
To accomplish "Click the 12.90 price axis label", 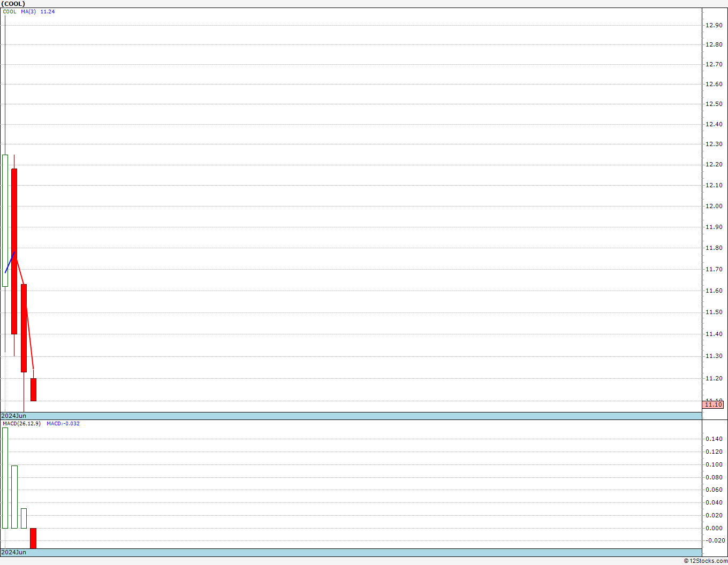I will point(714,25).
